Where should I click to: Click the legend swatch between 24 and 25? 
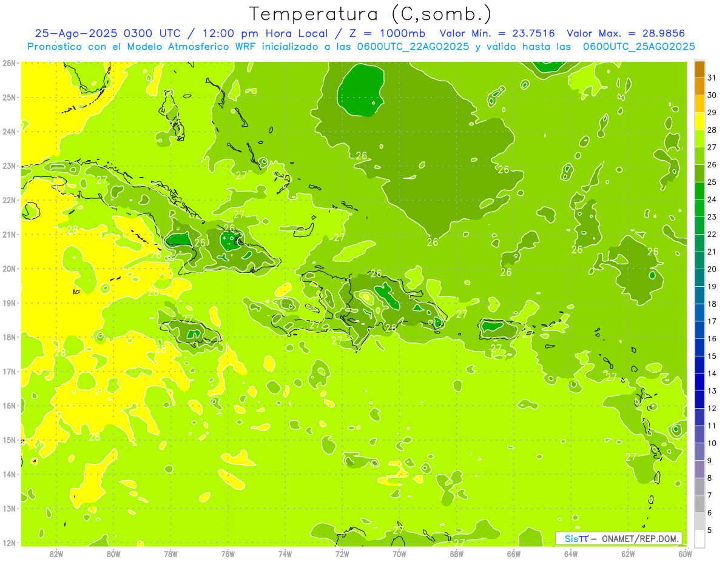[699, 191]
